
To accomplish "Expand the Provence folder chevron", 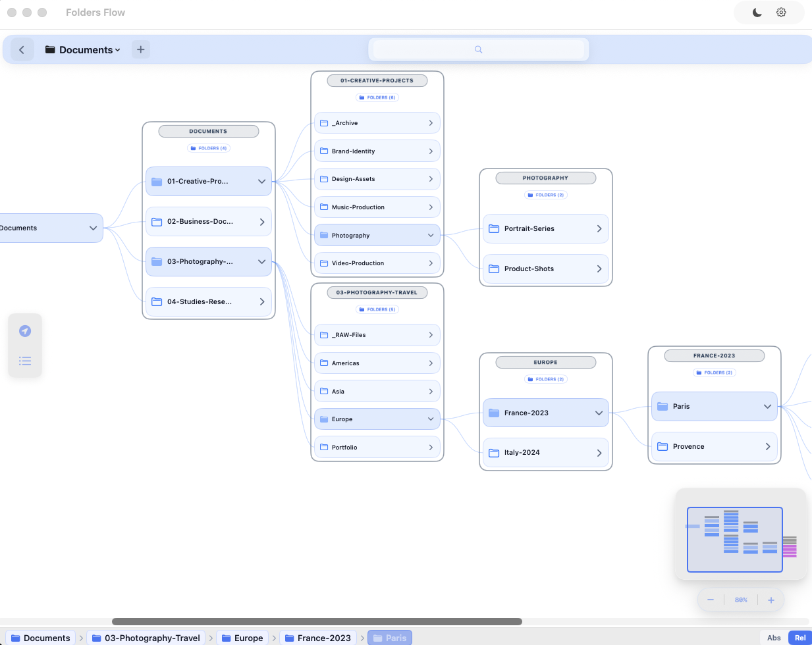I will click(x=769, y=446).
